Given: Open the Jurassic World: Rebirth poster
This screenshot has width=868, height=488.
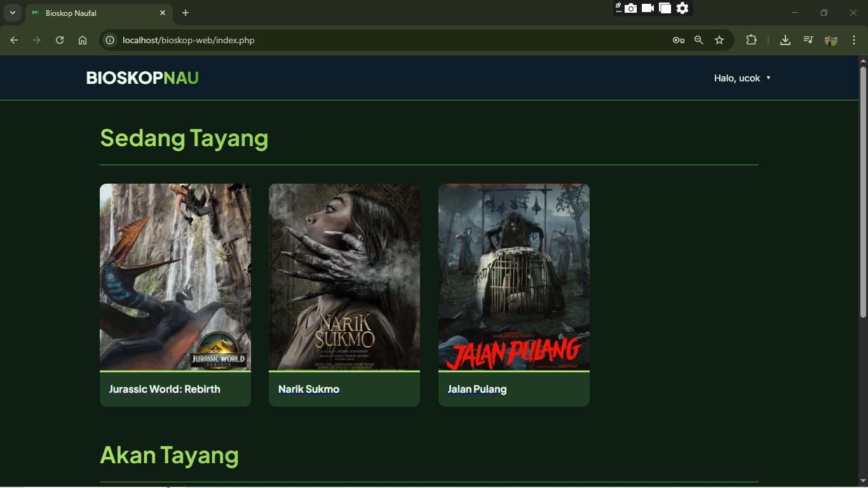Looking at the screenshot, I should pos(175,277).
